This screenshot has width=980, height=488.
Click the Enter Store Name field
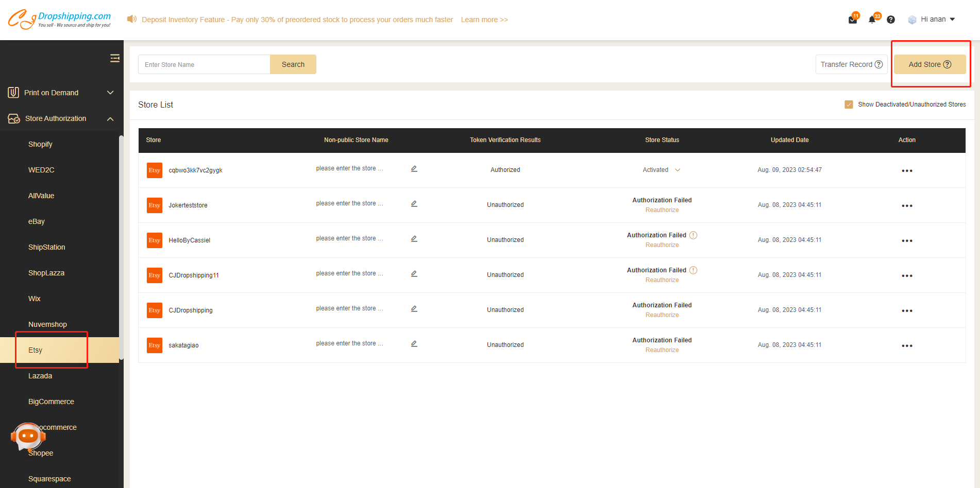[x=204, y=64]
